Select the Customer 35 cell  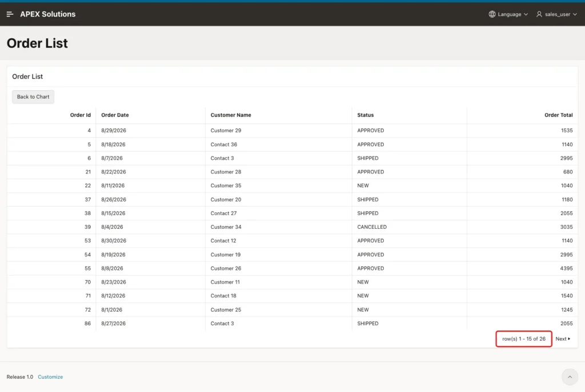tap(226, 185)
